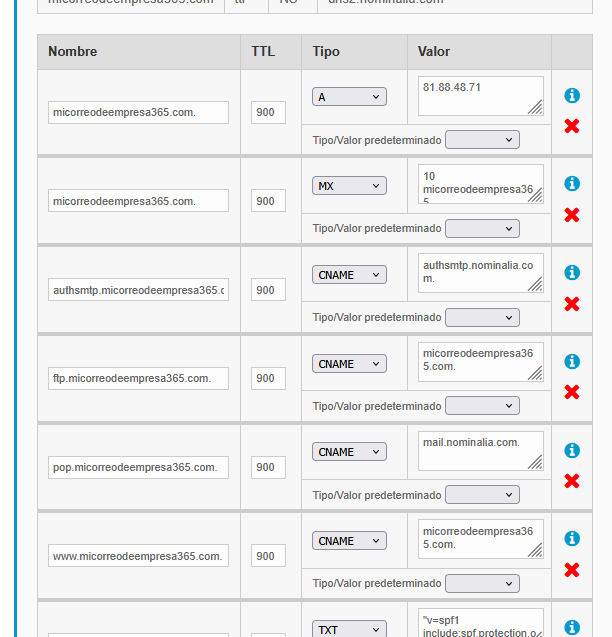This screenshot has width=612, height=637.
Task: Click the www.micorreodeempresa365.com. name field
Action: (138, 556)
